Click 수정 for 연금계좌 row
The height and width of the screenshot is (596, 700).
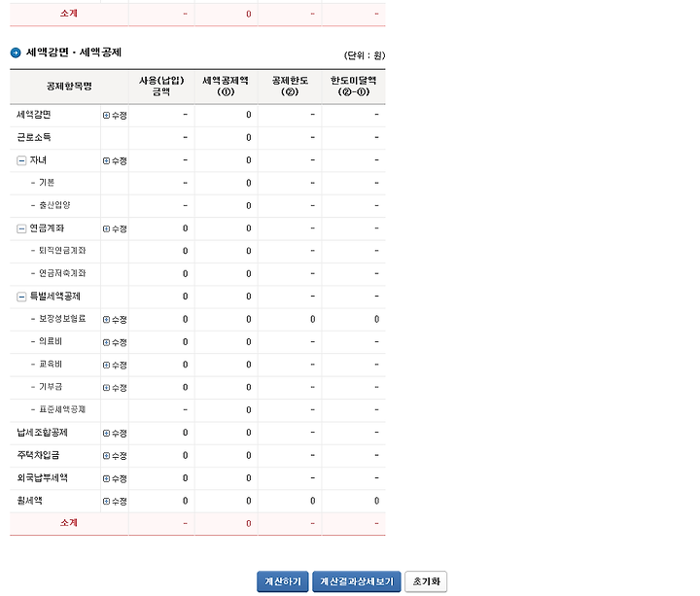[115, 228]
